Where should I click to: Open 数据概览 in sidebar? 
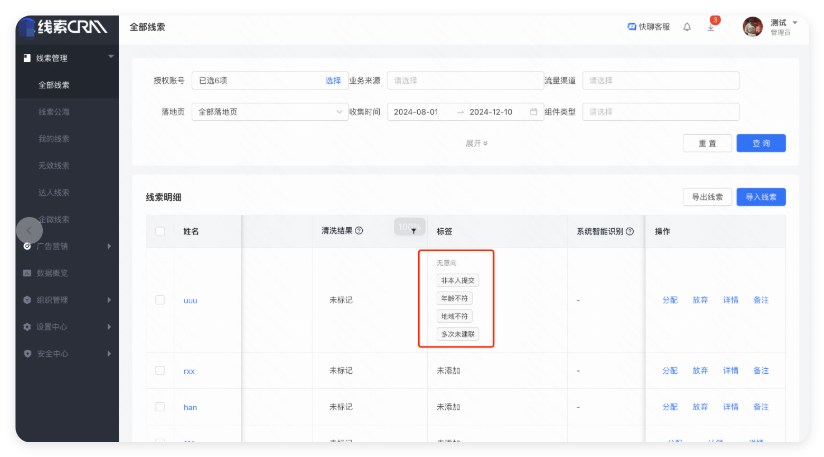[52, 273]
